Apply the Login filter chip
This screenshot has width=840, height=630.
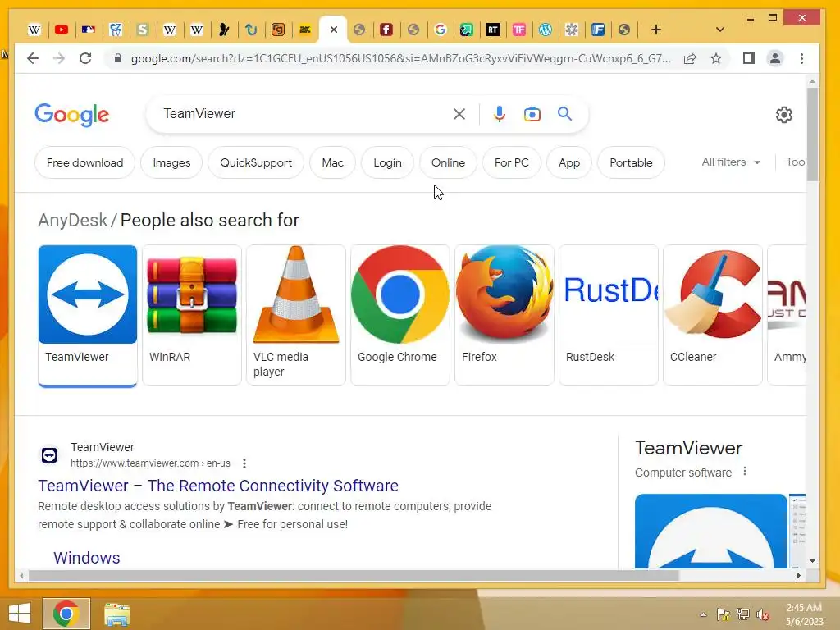click(387, 162)
